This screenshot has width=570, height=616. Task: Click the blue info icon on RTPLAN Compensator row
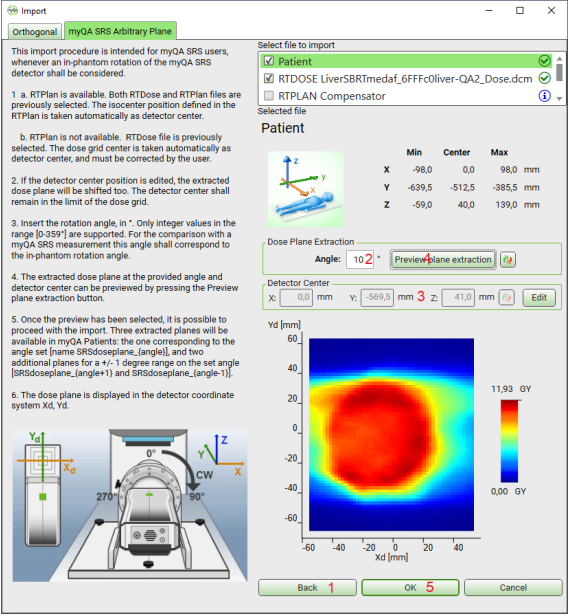tap(544, 96)
